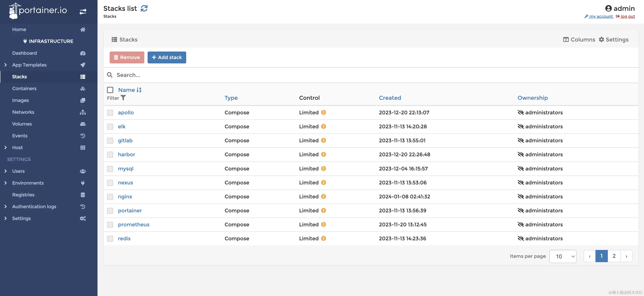Expand the Host chevron
This screenshot has width=644, height=296.
(6, 148)
